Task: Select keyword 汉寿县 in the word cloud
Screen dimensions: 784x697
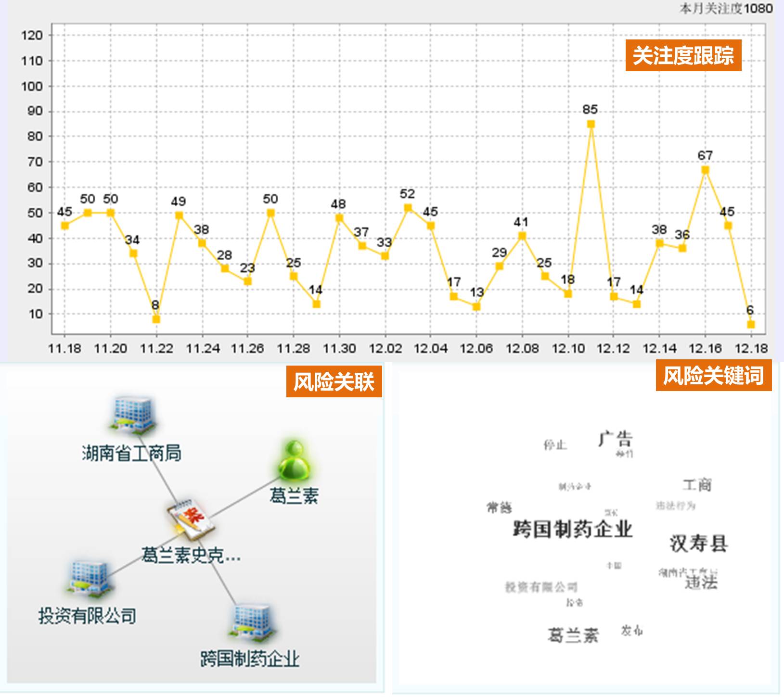Action: [x=698, y=544]
